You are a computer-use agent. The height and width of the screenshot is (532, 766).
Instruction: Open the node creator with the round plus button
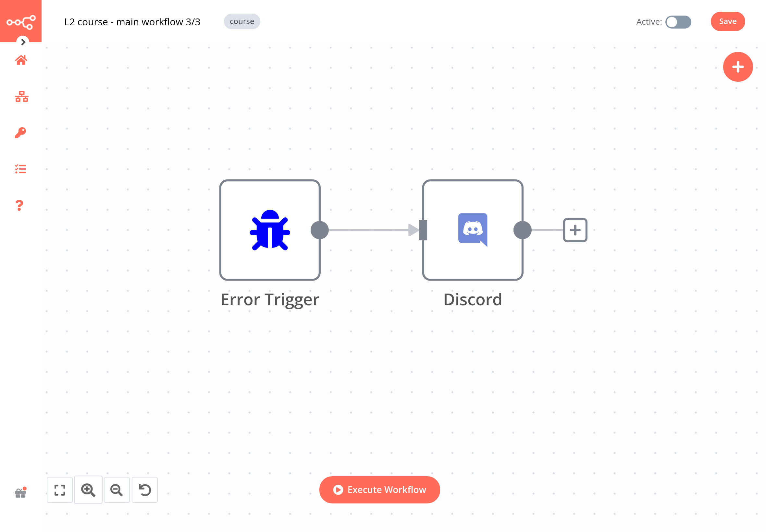coord(738,67)
